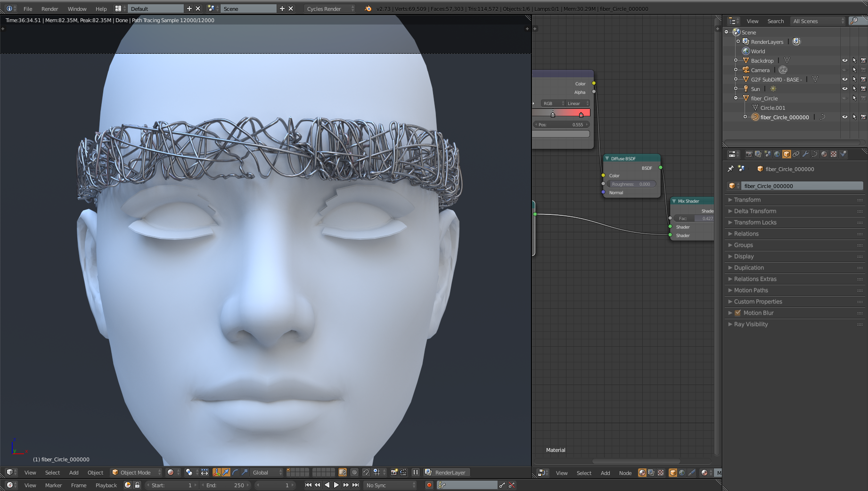
Task: Open the Object Mode dropdown
Action: click(x=136, y=472)
